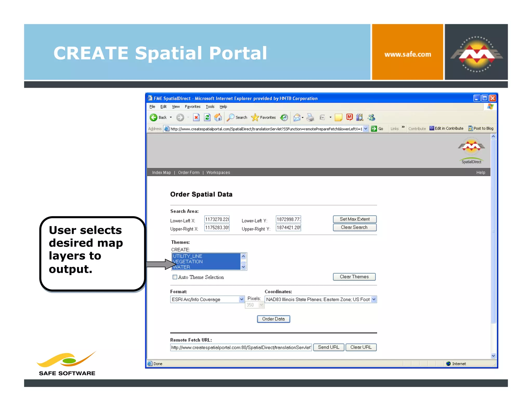
Task: Click the Remote Fetch URL field
Action: (x=241, y=347)
